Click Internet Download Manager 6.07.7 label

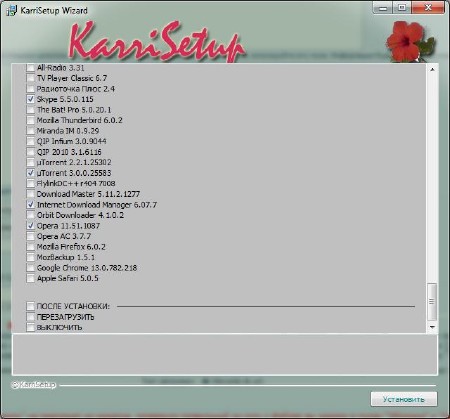(x=97, y=204)
